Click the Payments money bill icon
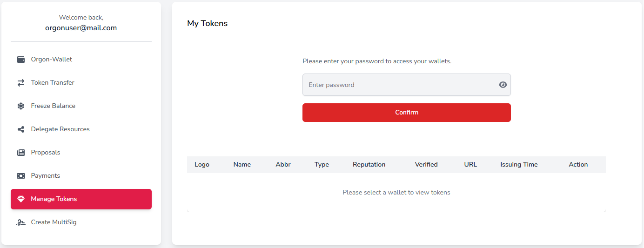 [21, 176]
